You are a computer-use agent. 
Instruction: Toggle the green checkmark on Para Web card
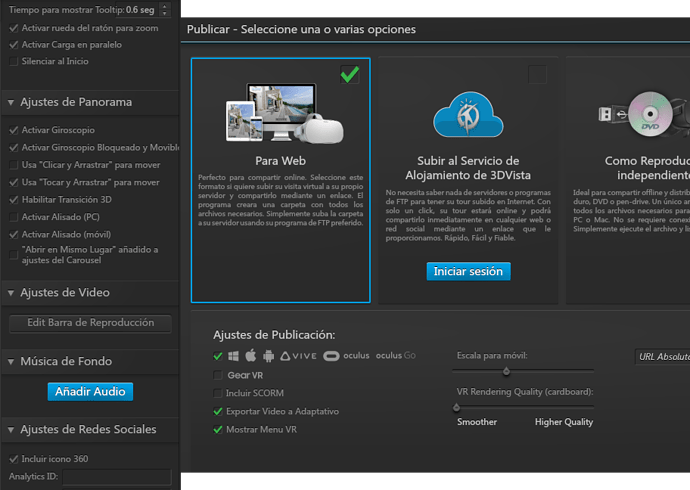click(350, 75)
